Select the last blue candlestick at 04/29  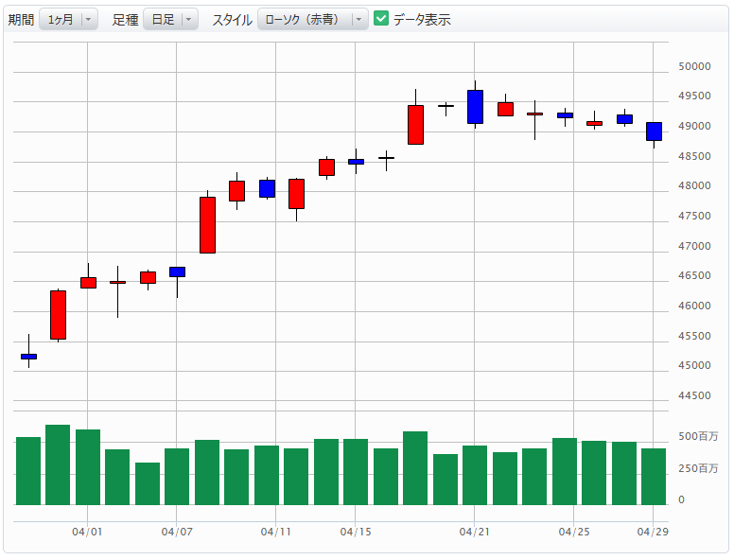[654, 131]
